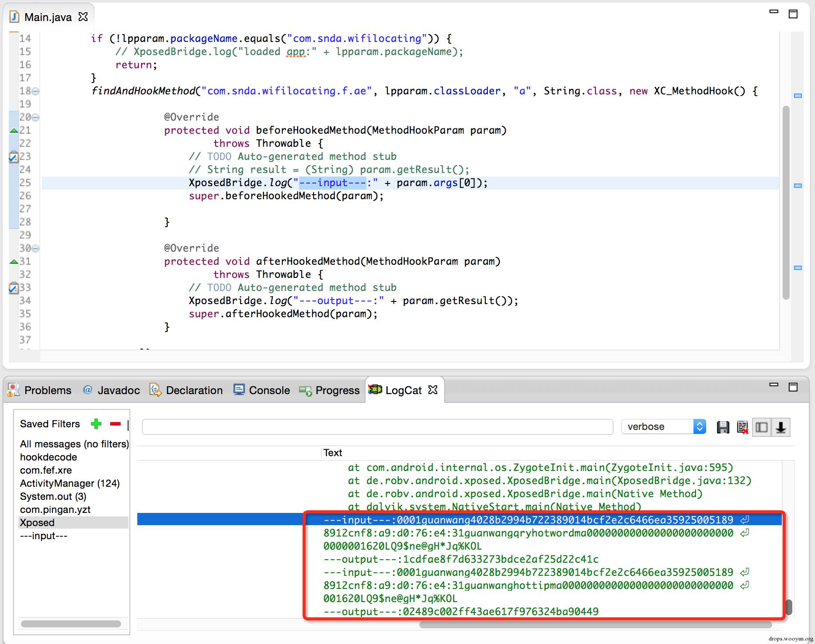The image size is (815, 644).
Task: Click the override marker on line 21
Action: point(14,130)
